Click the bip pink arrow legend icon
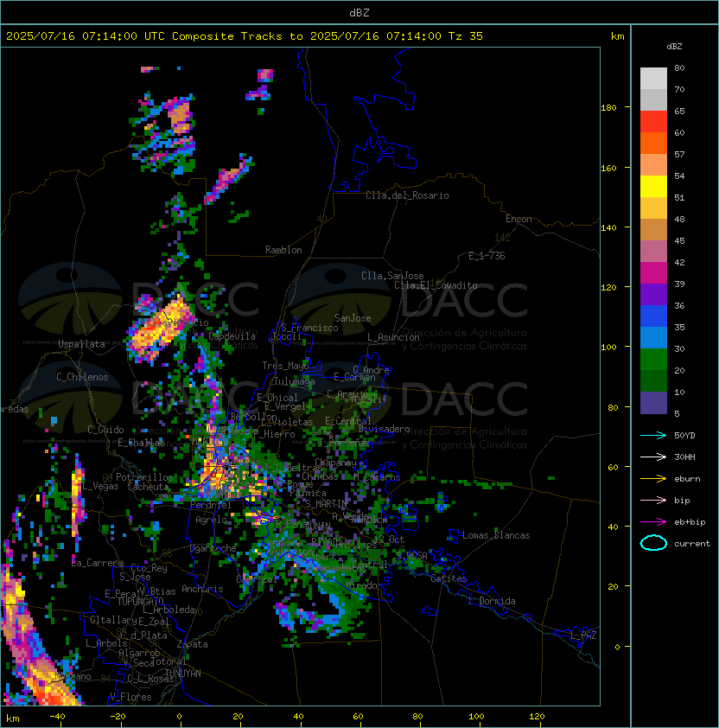719x728 pixels. point(653,500)
